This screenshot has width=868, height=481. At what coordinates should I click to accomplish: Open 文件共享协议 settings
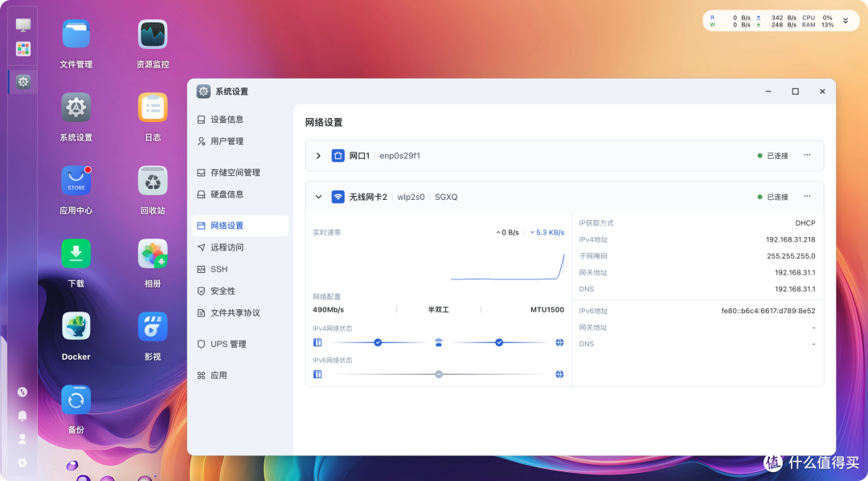(240, 313)
